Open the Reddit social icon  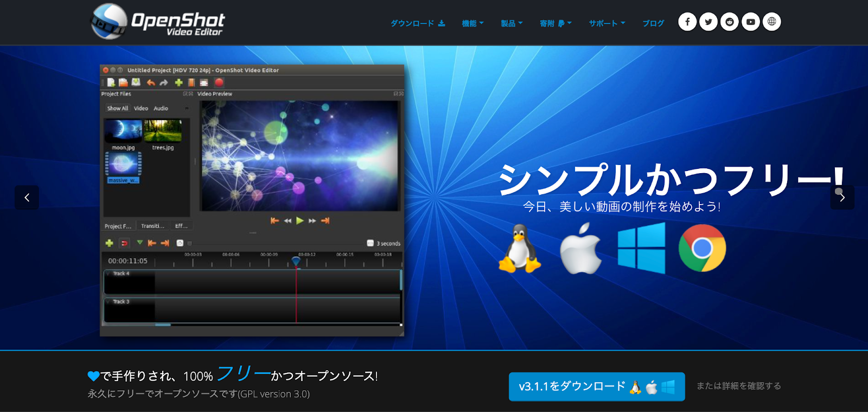tap(730, 22)
